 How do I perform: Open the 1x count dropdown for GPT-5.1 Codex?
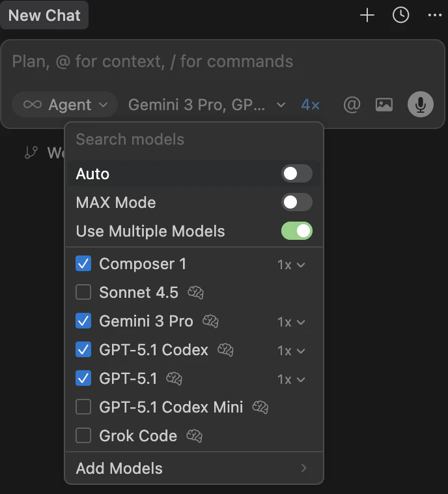coord(291,351)
